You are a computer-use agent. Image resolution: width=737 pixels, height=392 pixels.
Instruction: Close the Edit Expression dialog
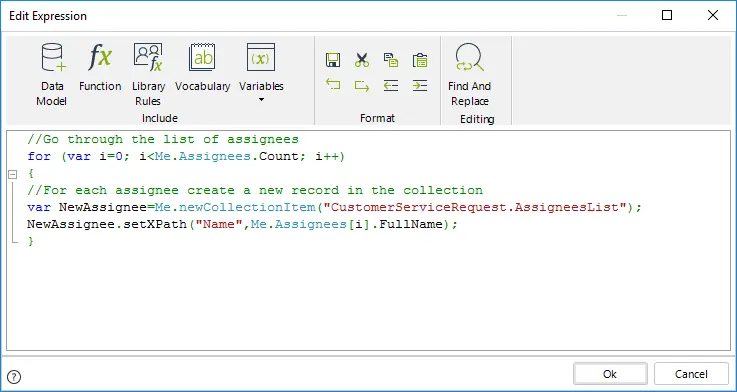713,16
